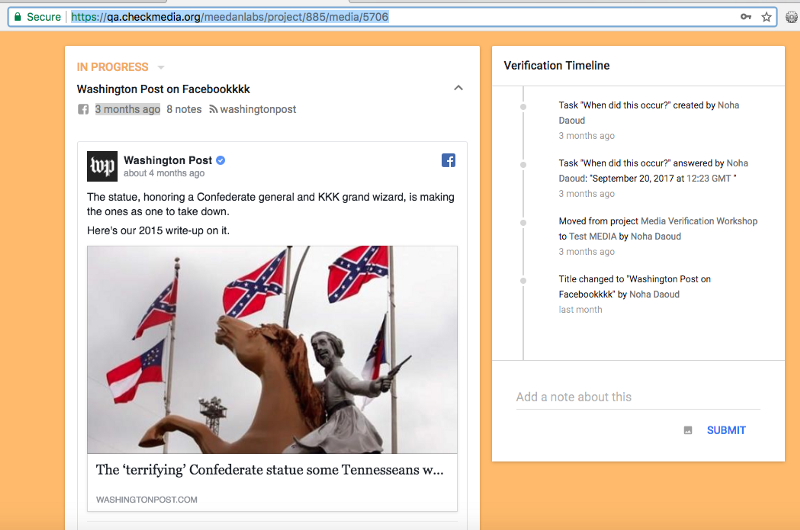Click the Here's our 2015 write-up text

pyautogui.click(x=158, y=231)
